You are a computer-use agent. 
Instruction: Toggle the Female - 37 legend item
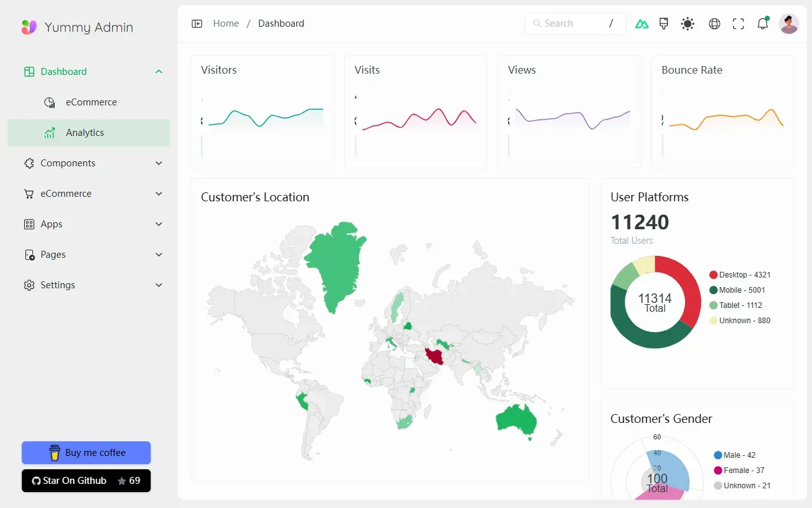[739, 471]
